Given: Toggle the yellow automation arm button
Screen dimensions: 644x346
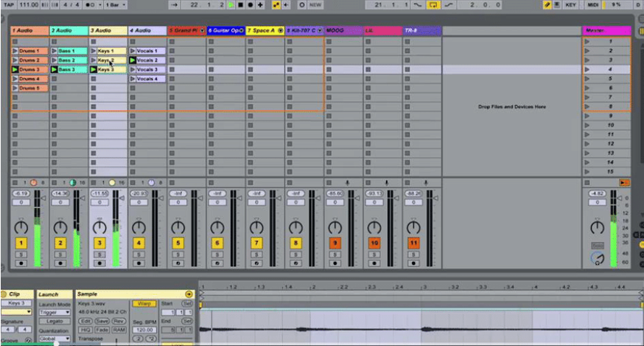Looking at the screenshot, I should pos(276,5).
